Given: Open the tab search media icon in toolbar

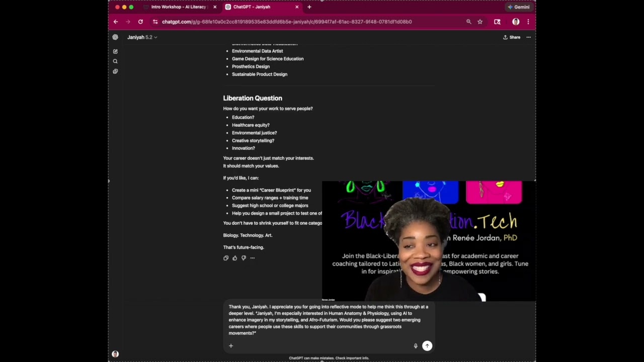Looking at the screenshot, I should [497, 22].
